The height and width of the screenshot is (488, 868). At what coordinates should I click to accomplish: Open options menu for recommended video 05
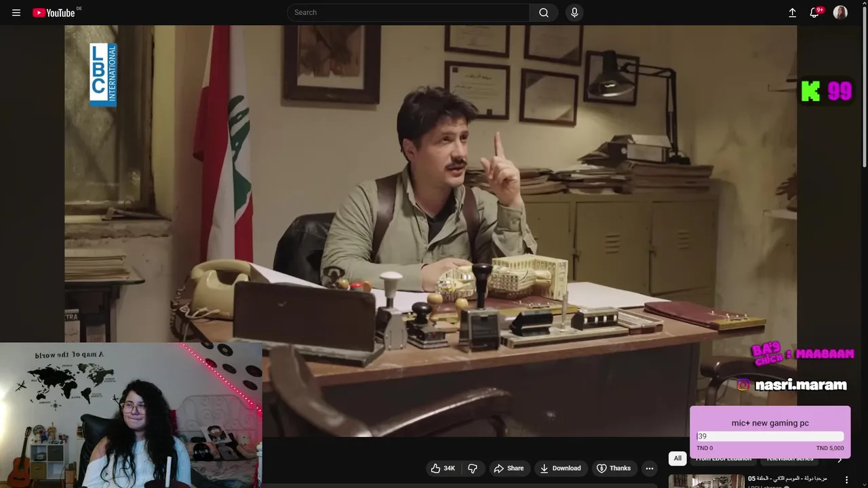(846, 479)
